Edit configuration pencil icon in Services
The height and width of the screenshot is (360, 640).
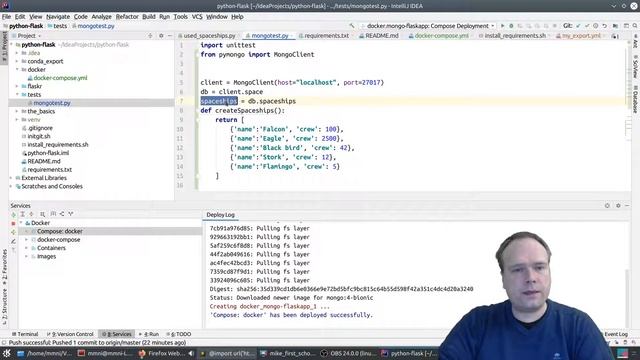pyautogui.click(x=13, y=241)
